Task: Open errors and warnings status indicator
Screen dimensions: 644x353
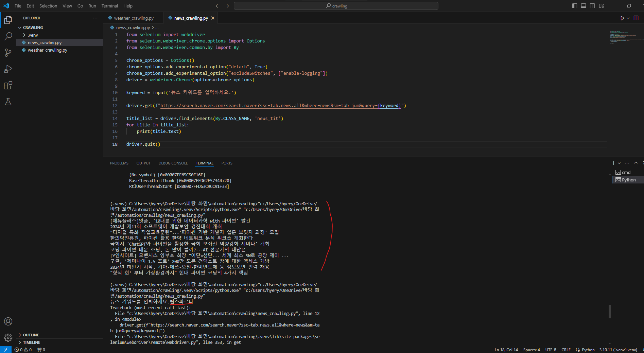Action: click(23, 350)
